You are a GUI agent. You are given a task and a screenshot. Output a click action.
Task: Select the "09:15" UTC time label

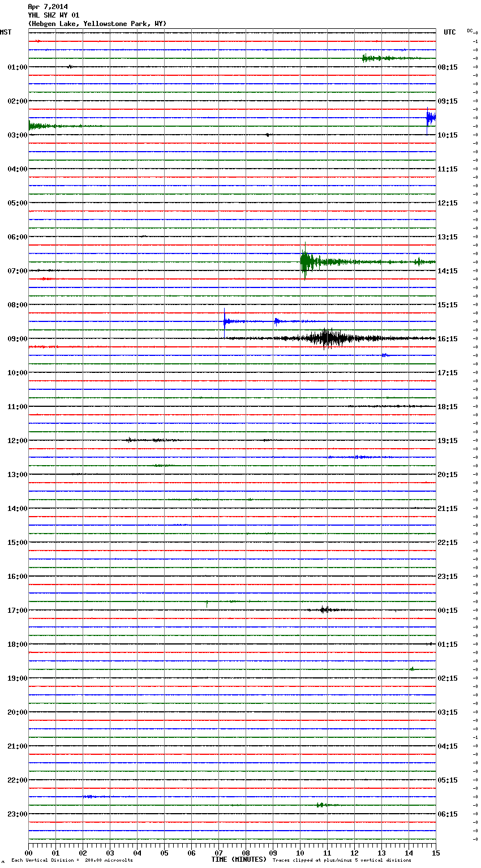click(x=448, y=101)
